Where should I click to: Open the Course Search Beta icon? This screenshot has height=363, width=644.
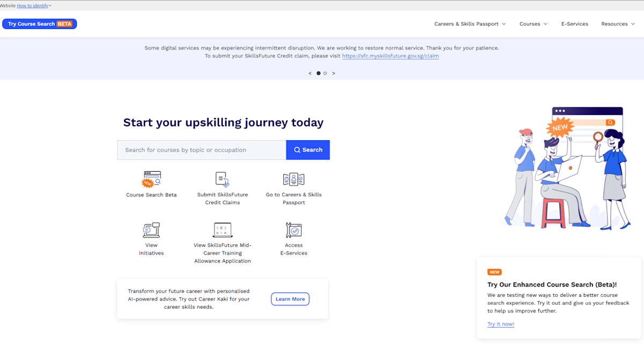[x=151, y=179]
